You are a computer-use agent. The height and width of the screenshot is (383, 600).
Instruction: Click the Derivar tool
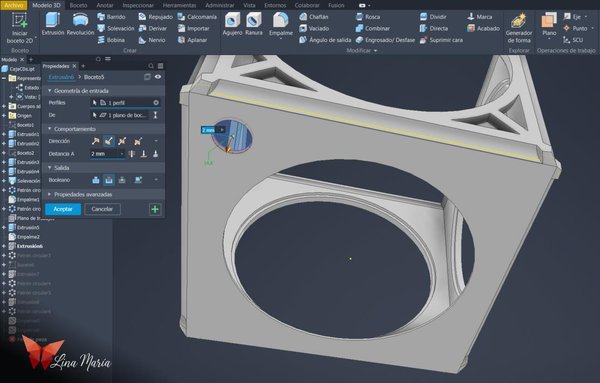[x=153, y=28]
